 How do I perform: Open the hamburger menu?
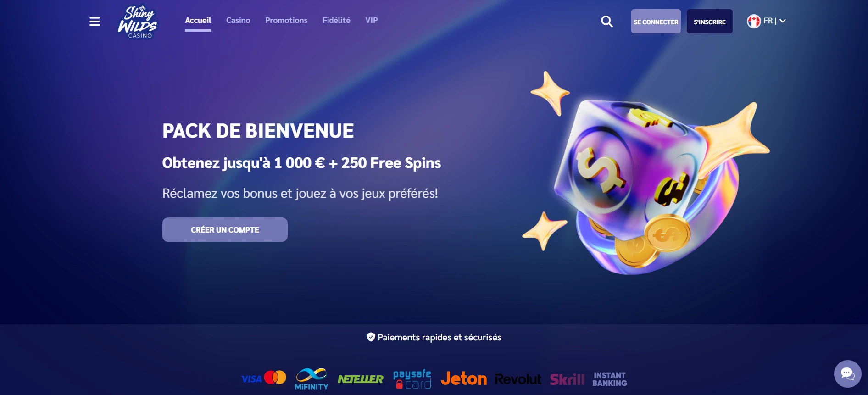click(x=95, y=21)
